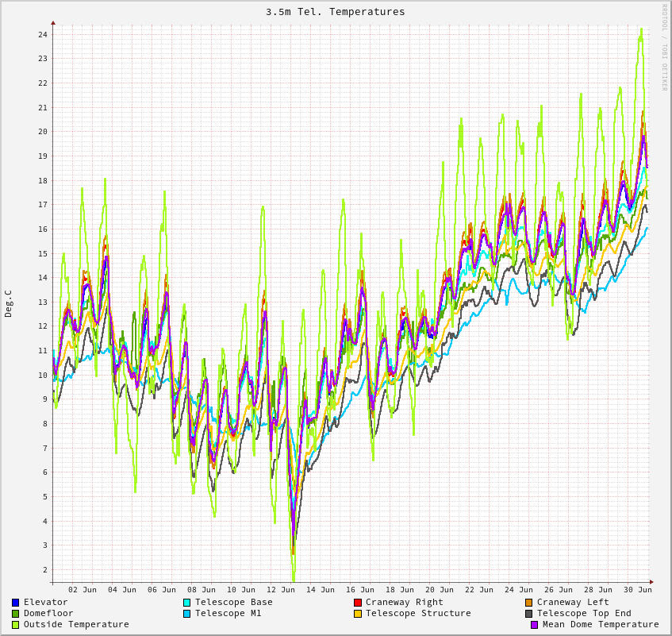Click the RRDTOOL / TOBI OETIKER watermark
672x636 pixels.
click(x=665, y=48)
